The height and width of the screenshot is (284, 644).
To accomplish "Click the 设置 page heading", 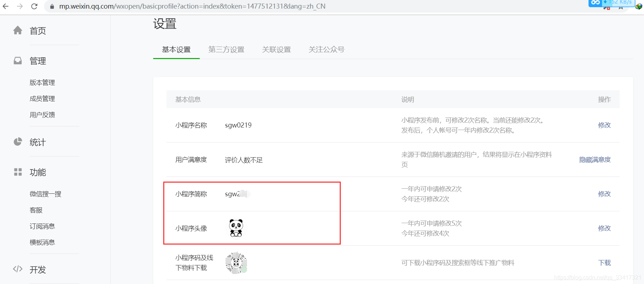I will click(x=165, y=24).
